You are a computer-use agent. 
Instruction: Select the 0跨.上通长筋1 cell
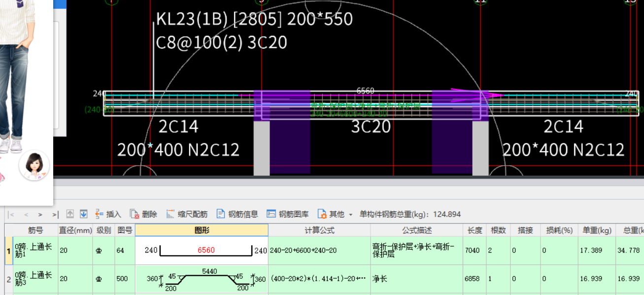pyautogui.click(x=35, y=251)
